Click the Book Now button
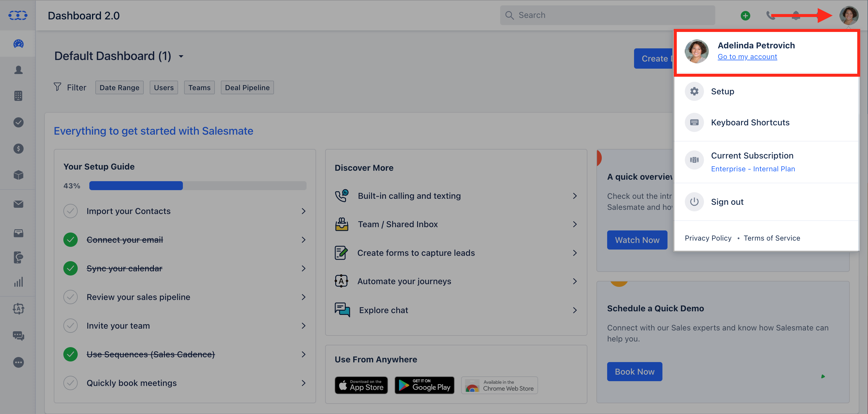Screen dimensions: 868x414 pyautogui.click(x=634, y=372)
